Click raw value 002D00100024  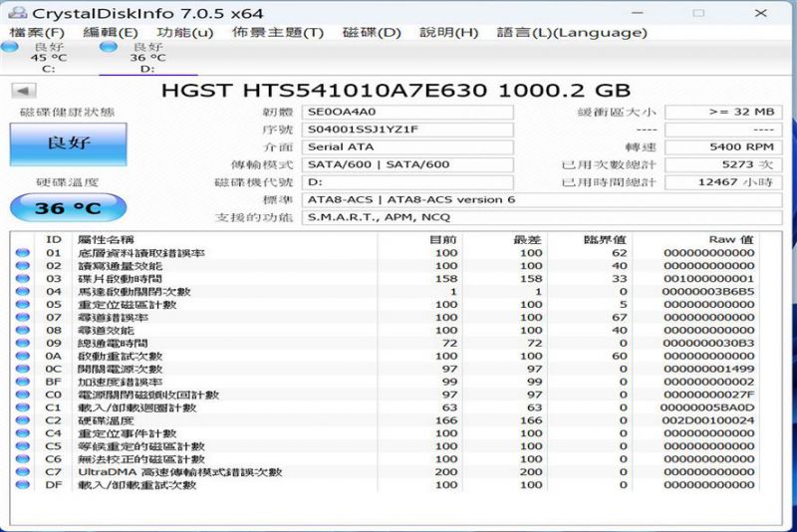pyautogui.click(x=708, y=420)
